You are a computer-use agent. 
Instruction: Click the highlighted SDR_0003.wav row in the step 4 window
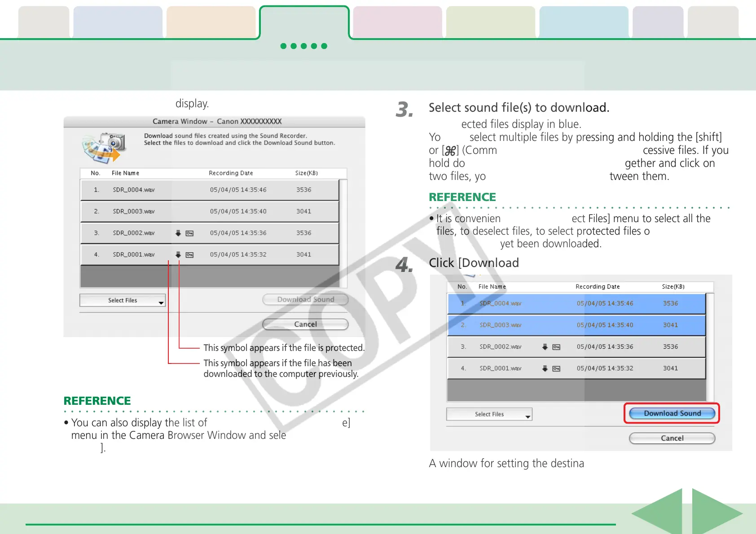576,325
